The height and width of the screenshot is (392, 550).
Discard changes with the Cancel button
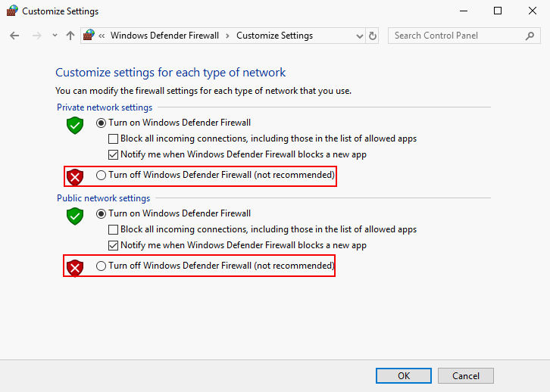coord(466,376)
